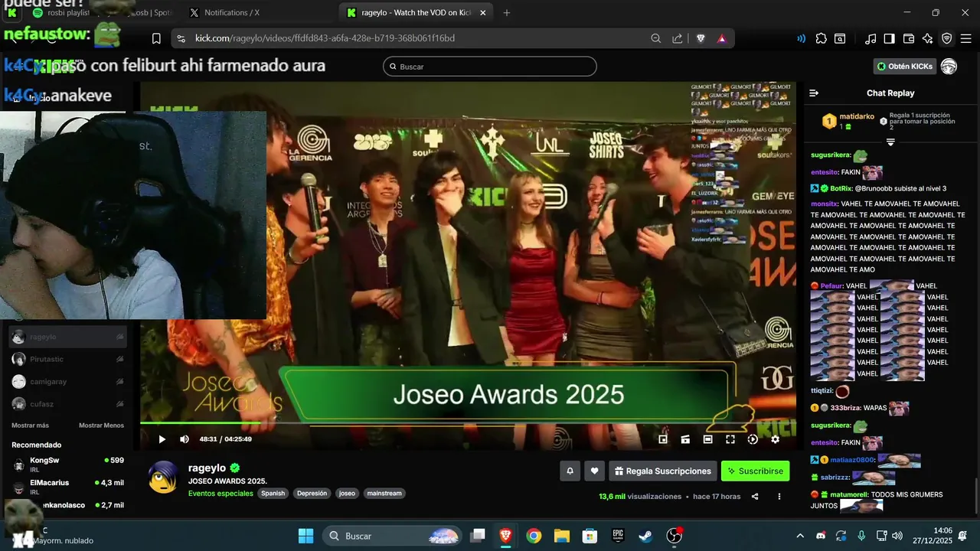The image size is (980, 551).
Task: Follow rageylo with the heart button
Action: coord(595,471)
